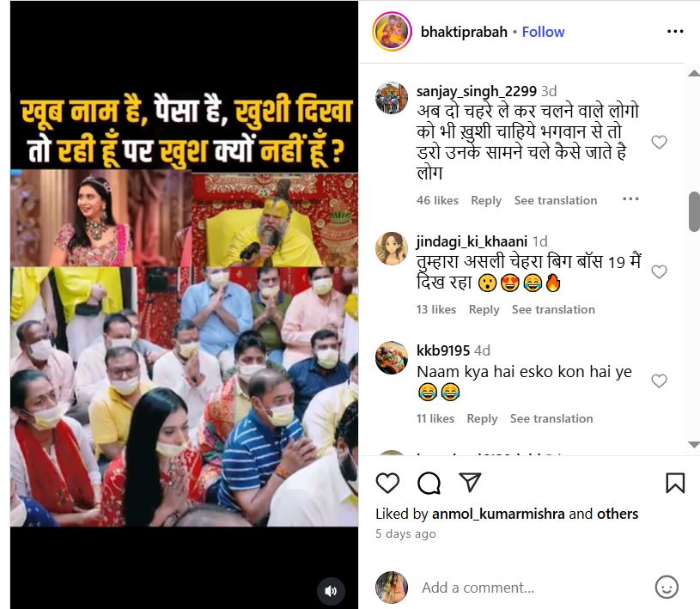Reply to sanjay_singh_2299's comment
This screenshot has width=700, height=609.
[x=486, y=200]
